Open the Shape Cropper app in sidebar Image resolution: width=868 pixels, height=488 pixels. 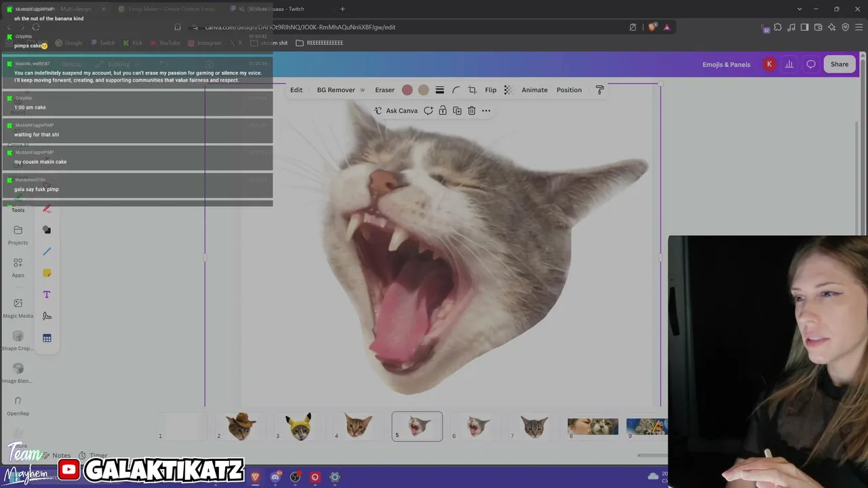[x=18, y=342]
